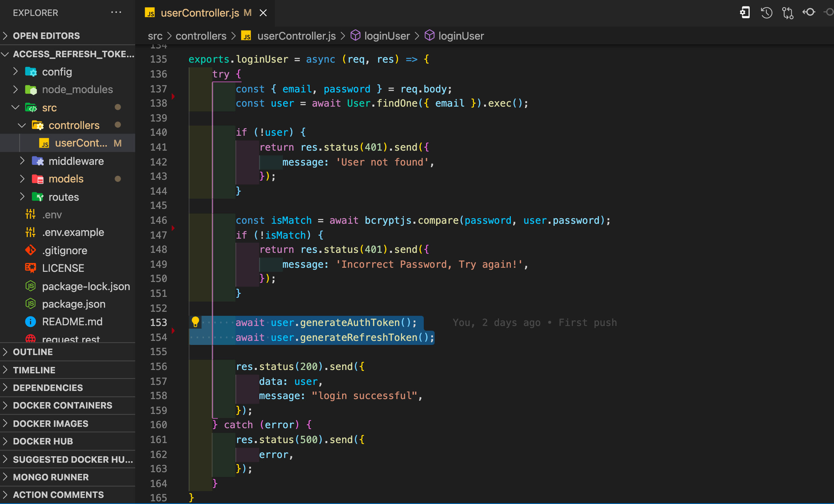Select the userController.js editor tab

click(x=200, y=13)
